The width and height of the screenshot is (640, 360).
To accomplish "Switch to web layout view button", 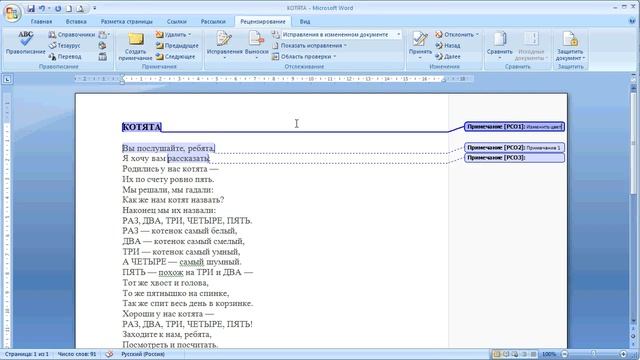I will coord(515,354).
